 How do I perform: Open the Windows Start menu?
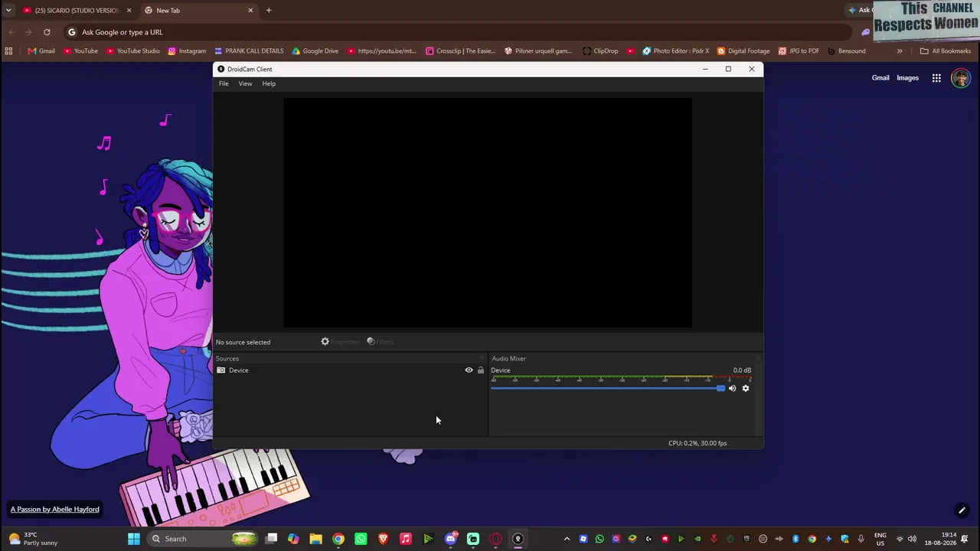[134, 539]
